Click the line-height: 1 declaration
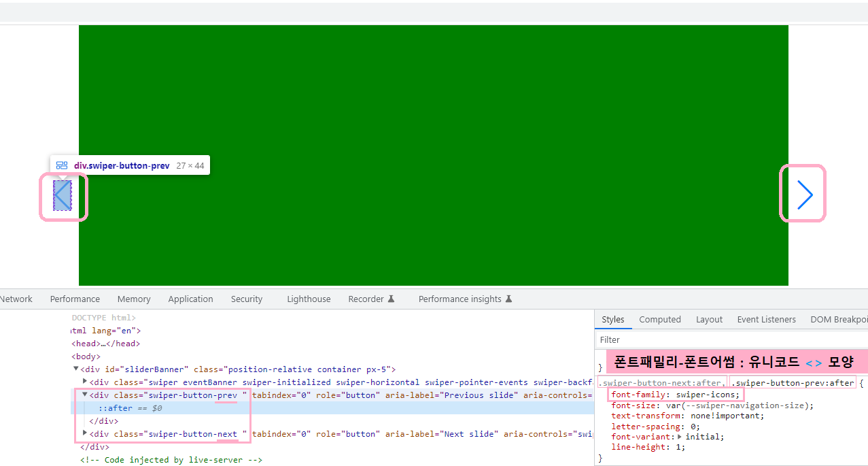 648,448
